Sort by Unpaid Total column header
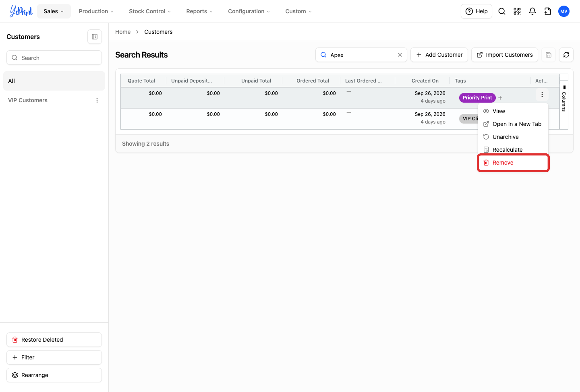The image size is (580, 392). (x=256, y=81)
